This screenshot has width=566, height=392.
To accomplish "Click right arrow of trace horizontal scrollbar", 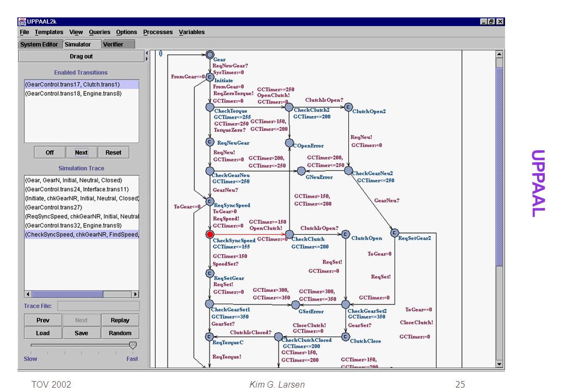I will coord(136,294).
